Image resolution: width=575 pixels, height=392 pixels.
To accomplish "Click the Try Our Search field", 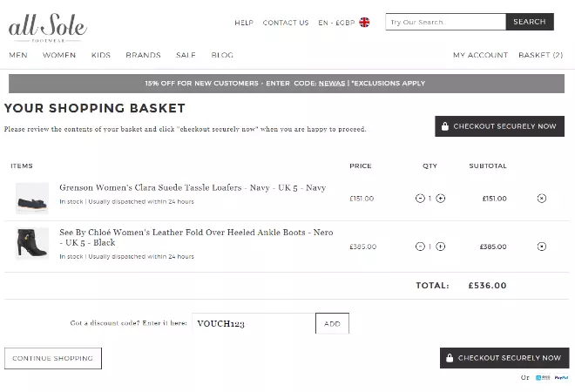I will tap(445, 22).
